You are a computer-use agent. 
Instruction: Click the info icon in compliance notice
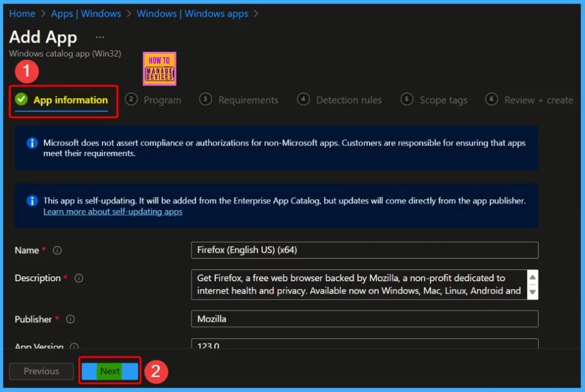coord(32,143)
